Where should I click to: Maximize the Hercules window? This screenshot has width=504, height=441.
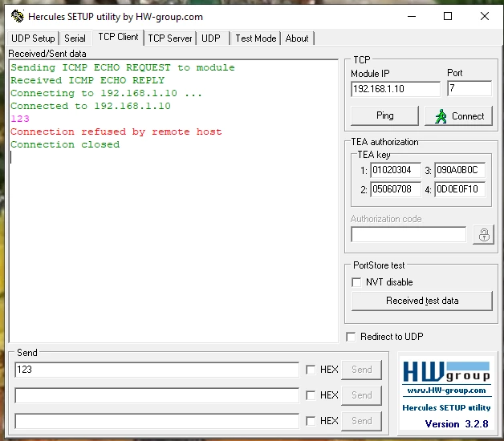448,16
